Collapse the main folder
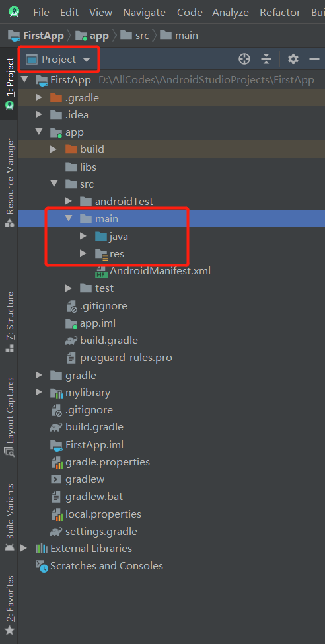This screenshot has width=325, height=644. (x=69, y=218)
